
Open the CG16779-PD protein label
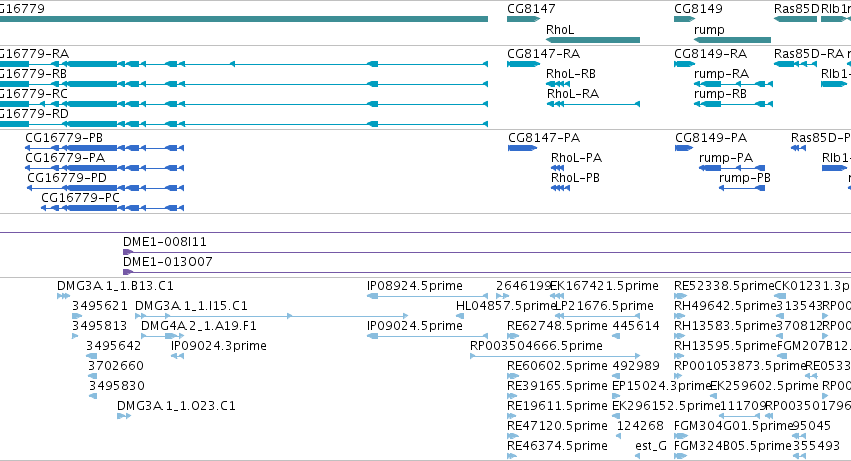[67, 178]
